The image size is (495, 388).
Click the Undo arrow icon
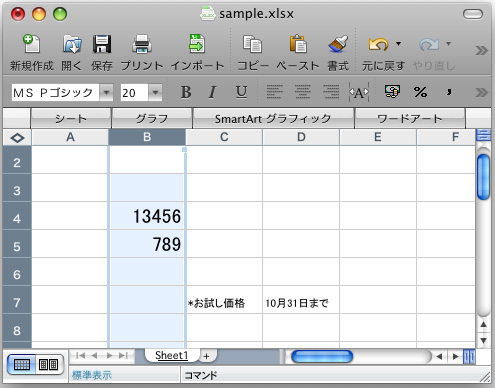378,44
